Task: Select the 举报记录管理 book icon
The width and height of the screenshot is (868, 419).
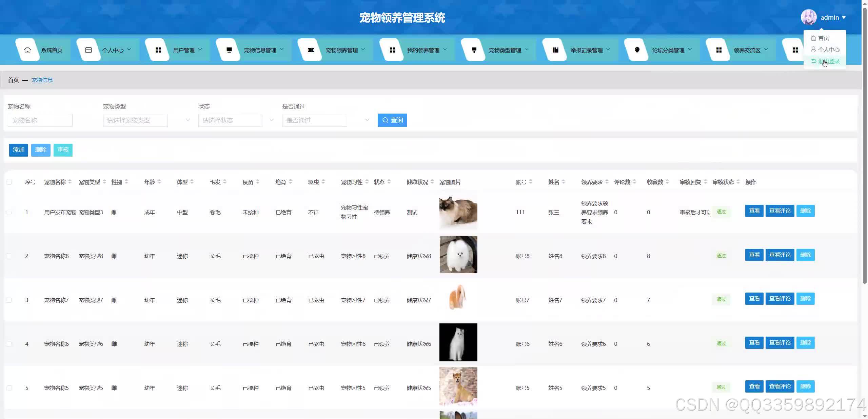Action: click(x=556, y=49)
